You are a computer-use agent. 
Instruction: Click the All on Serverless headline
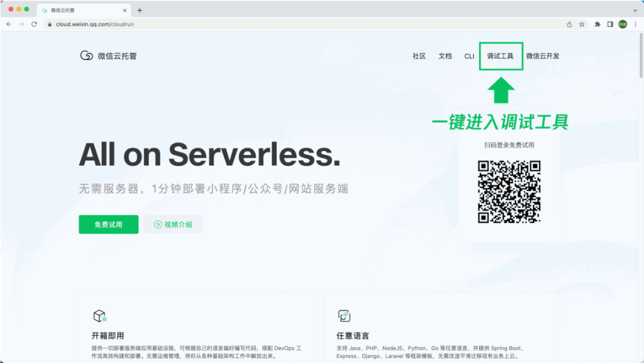[209, 154]
